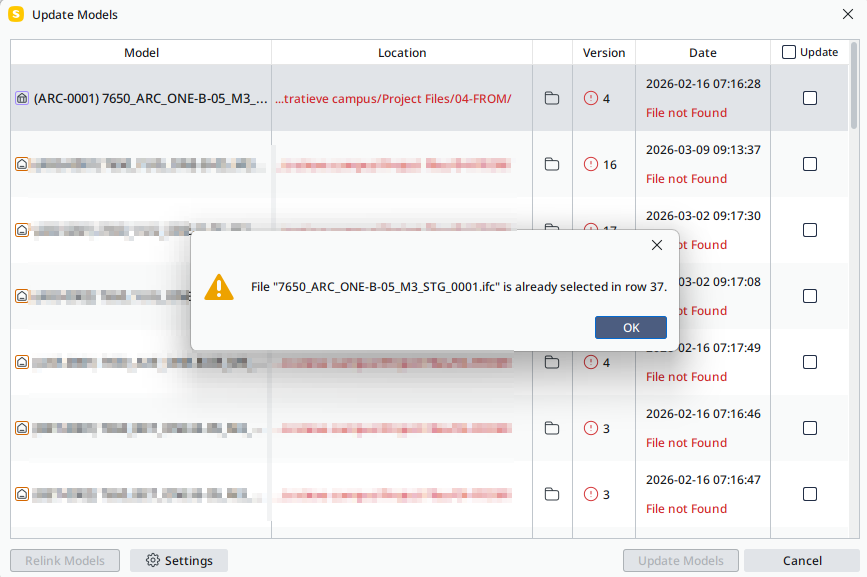Click File not Found under 07:16:28
The height and width of the screenshot is (577, 867).
click(x=686, y=113)
